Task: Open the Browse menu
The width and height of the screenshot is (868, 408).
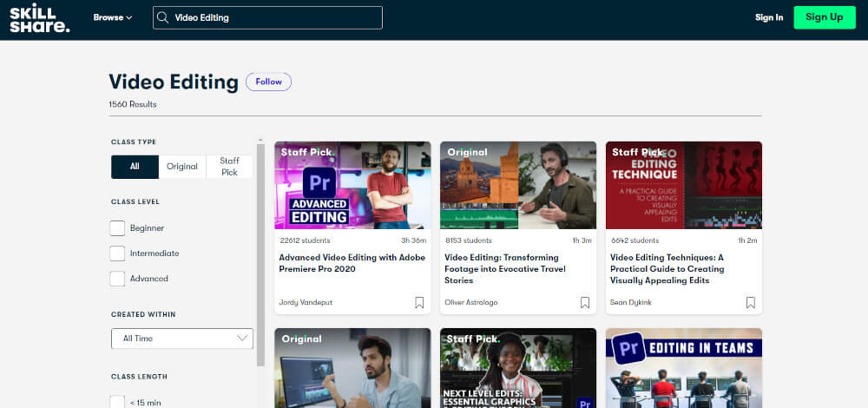Action: coord(113,17)
